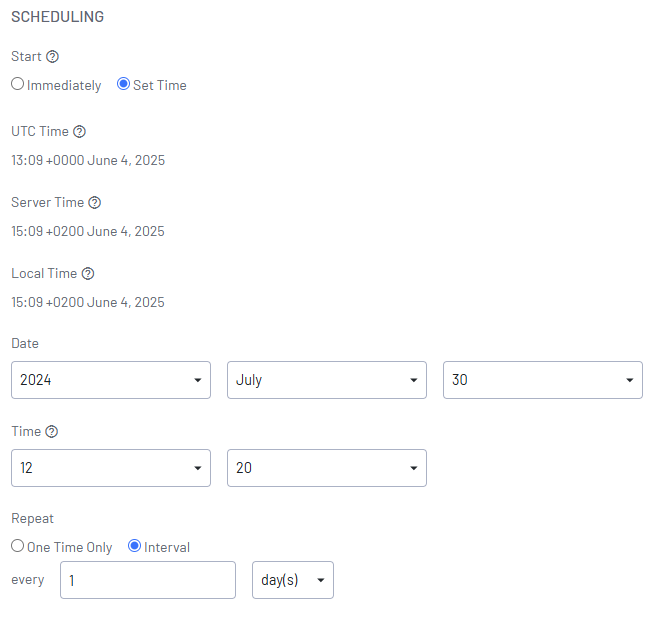Select the Interval repeat option
Viewport: 663px width, 623px height.
coord(135,546)
